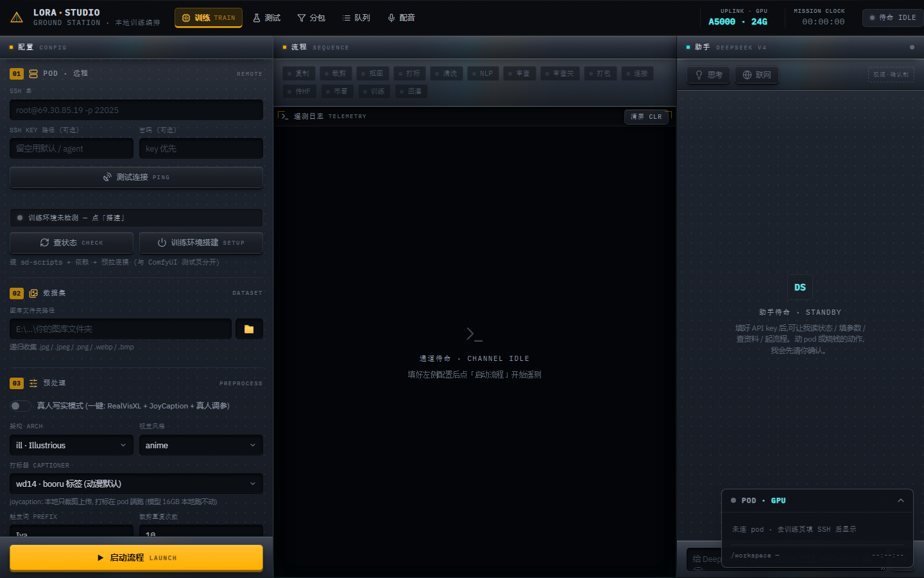The image size is (924, 578).
Task: Focus the SSH string input field
Action: tap(136, 110)
